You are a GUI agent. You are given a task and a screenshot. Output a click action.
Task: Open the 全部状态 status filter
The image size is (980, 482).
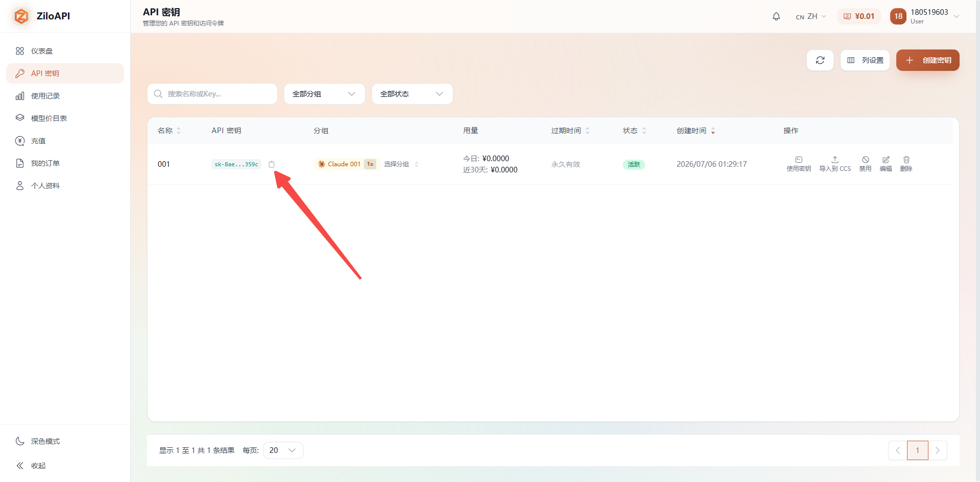(x=412, y=94)
